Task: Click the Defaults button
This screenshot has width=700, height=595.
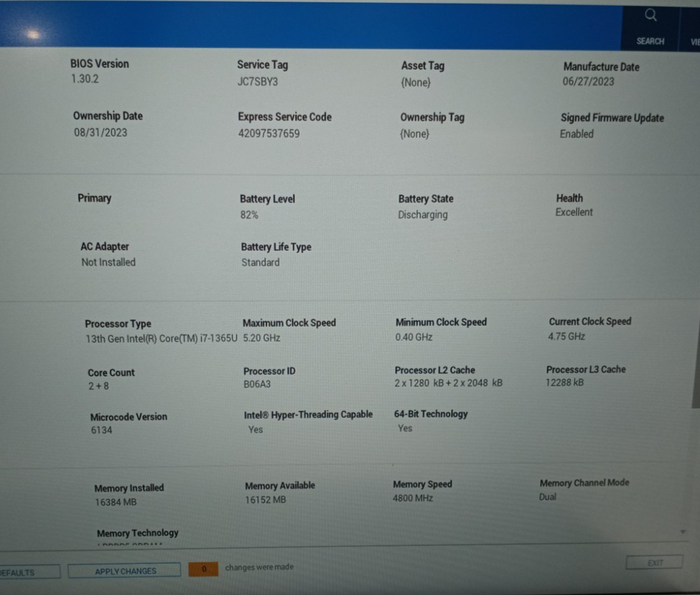Action: point(29,572)
